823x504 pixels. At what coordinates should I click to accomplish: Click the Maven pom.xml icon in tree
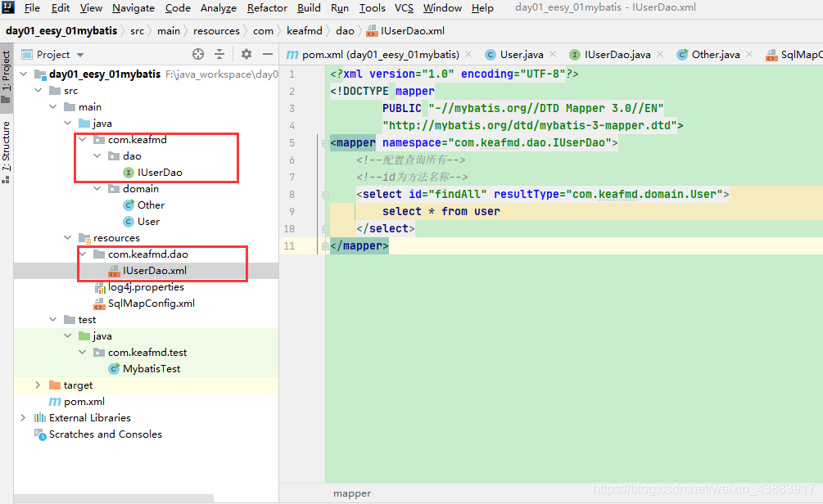pyautogui.click(x=55, y=402)
